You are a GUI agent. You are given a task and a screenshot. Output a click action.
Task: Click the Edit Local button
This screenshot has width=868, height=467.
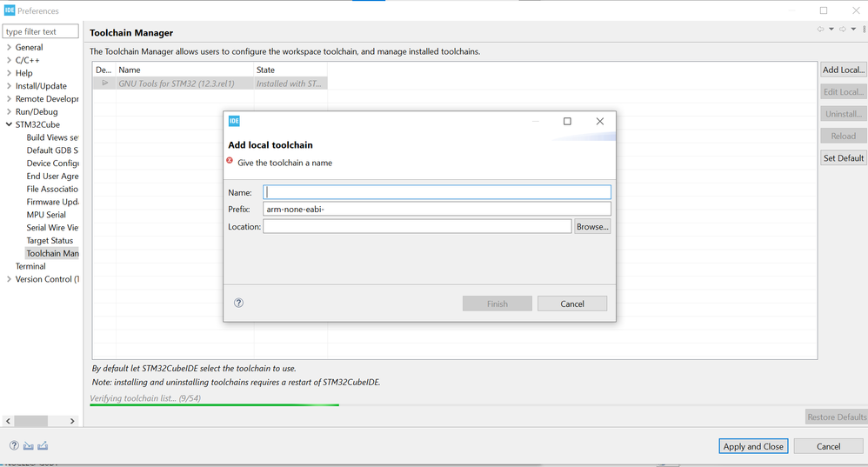click(843, 92)
